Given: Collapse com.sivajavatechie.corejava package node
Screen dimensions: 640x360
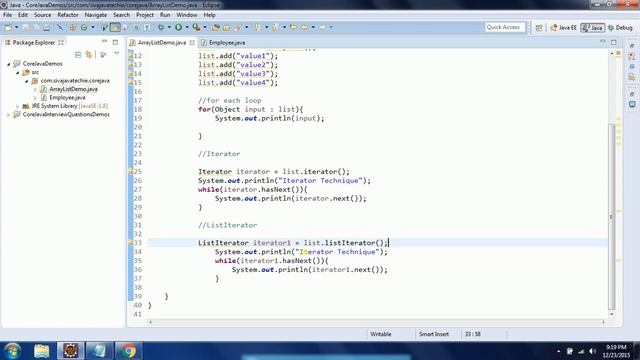Looking at the screenshot, I should [x=27, y=81].
